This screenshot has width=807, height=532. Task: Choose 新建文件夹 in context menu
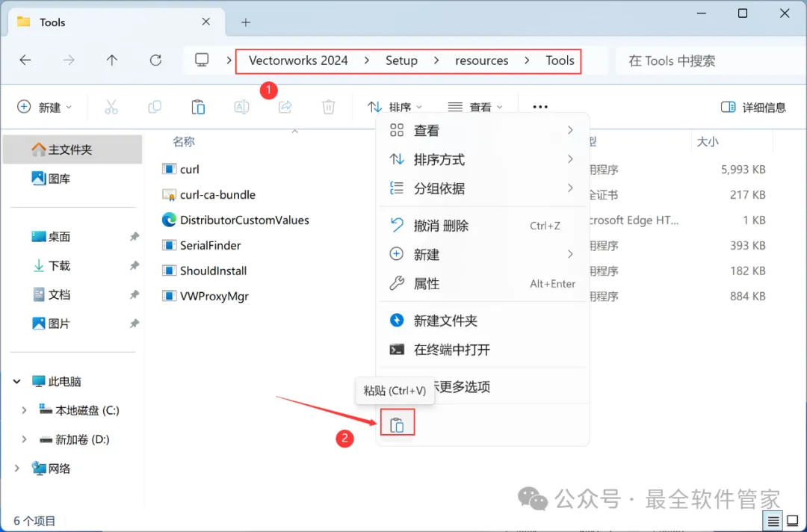point(483,321)
